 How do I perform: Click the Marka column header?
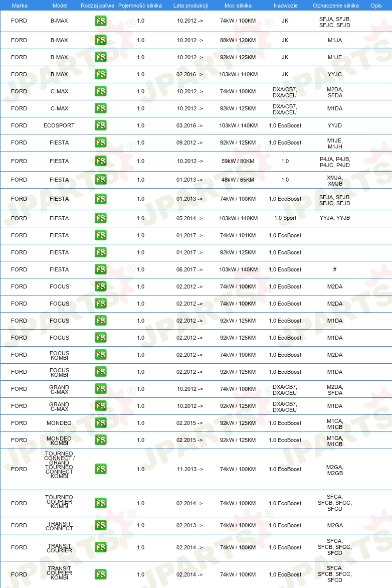[20, 6]
